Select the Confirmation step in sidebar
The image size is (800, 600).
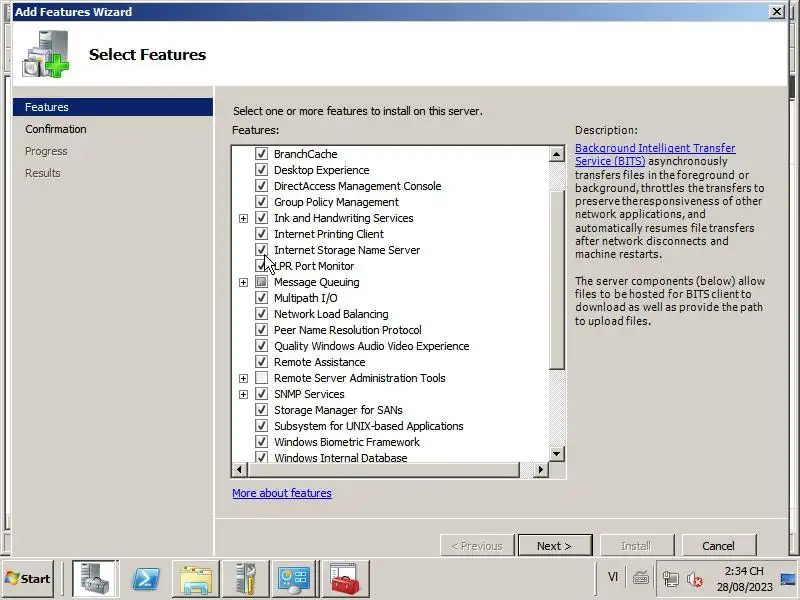(x=56, y=129)
